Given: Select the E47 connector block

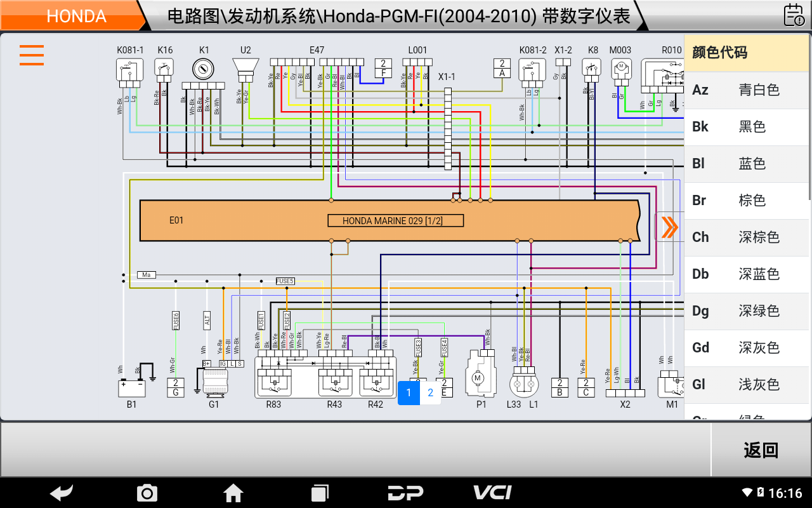Looking at the screenshot, I should click(x=318, y=62).
